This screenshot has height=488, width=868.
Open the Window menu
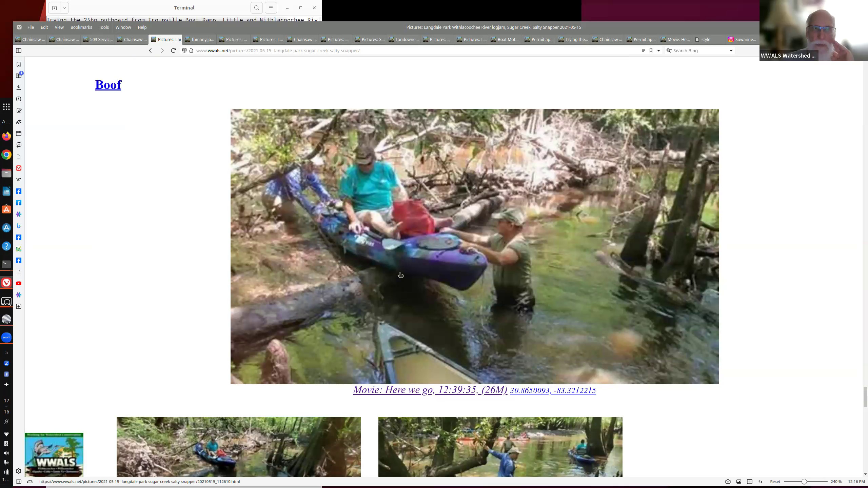123,27
